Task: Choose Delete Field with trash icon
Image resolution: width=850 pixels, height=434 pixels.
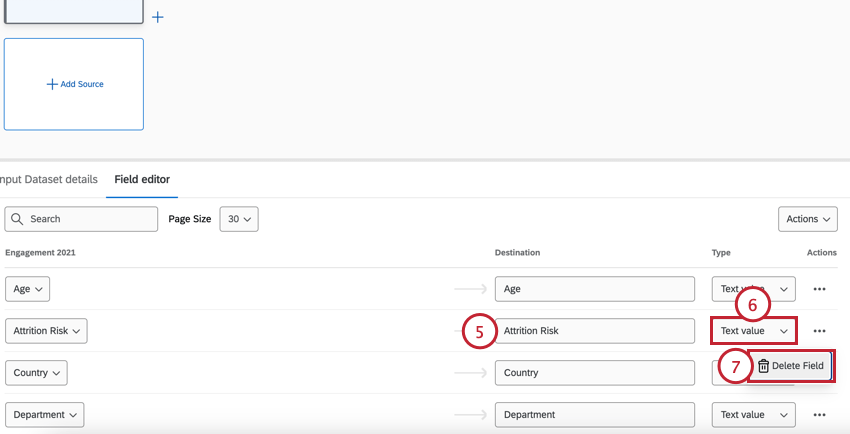Action: point(790,366)
